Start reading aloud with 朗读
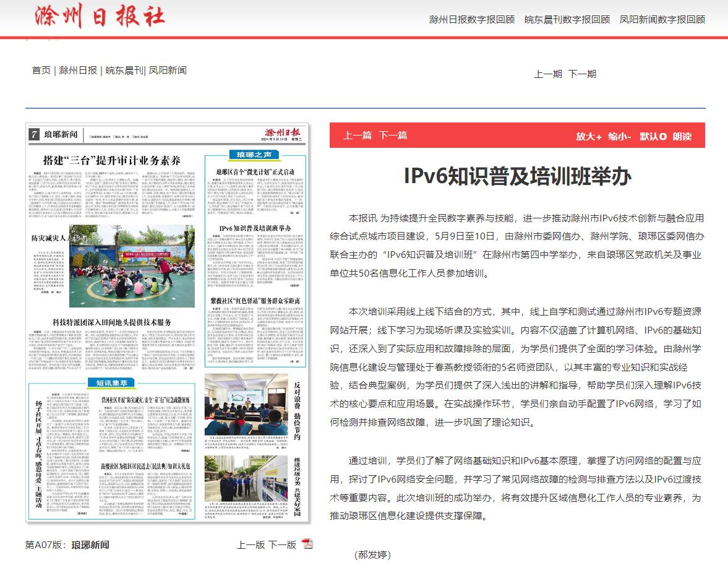 click(682, 136)
